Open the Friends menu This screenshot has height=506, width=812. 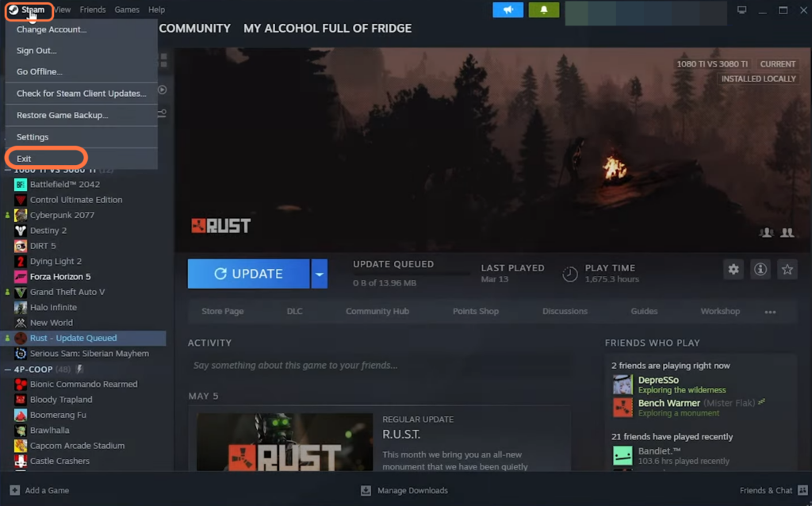93,10
